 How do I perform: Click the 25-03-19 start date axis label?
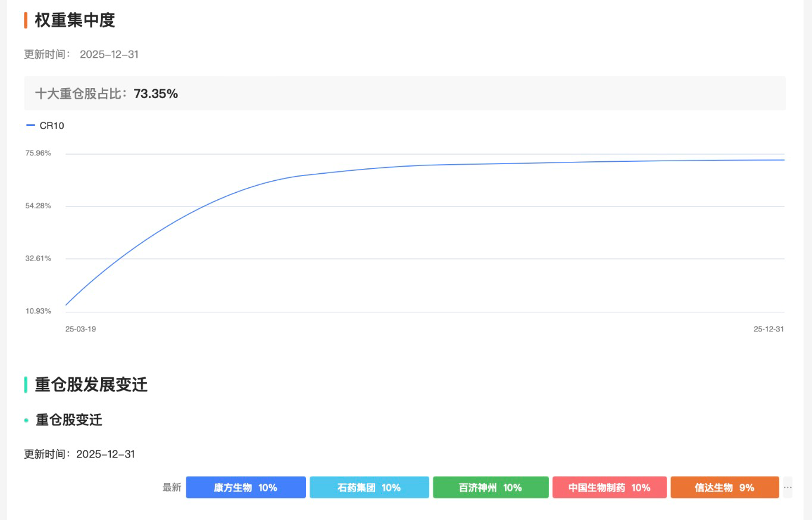tap(80, 328)
